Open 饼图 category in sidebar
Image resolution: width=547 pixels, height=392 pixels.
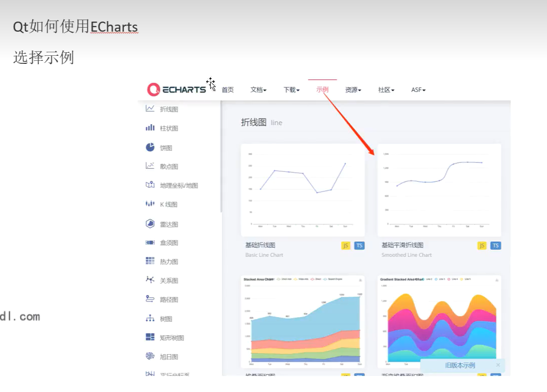[x=166, y=148]
